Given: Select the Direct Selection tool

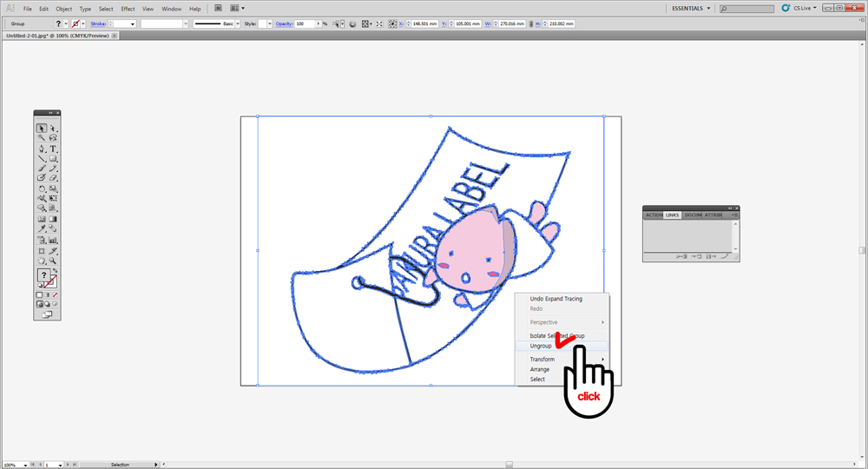Looking at the screenshot, I should click(53, 128).
